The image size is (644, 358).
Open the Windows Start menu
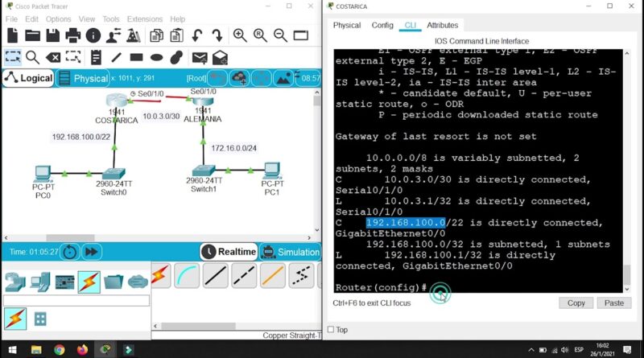click(x=12, y=350)
